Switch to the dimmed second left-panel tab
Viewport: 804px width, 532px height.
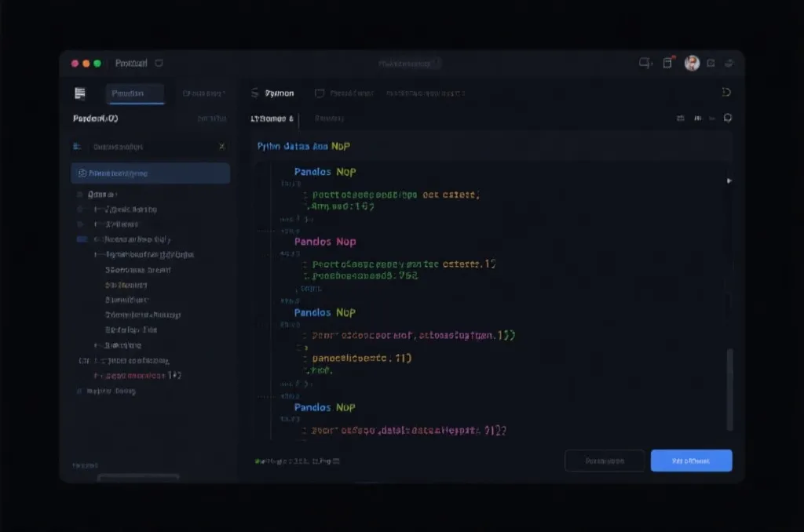203,93
